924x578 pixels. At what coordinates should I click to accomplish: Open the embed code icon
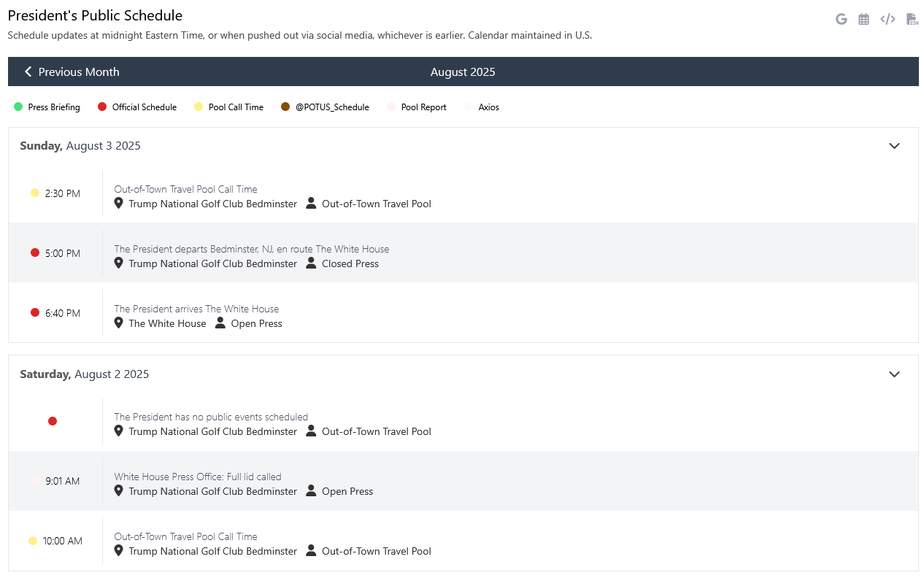888,20
